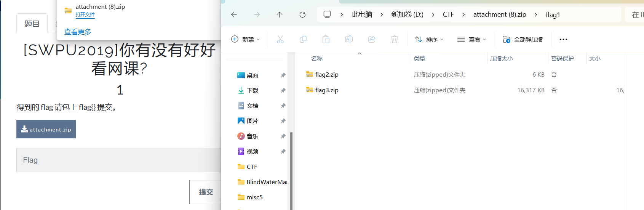The image size is (644, 210).
Task: Expand chevron before 此电脑 in address bar
Action: pos(342,14)
